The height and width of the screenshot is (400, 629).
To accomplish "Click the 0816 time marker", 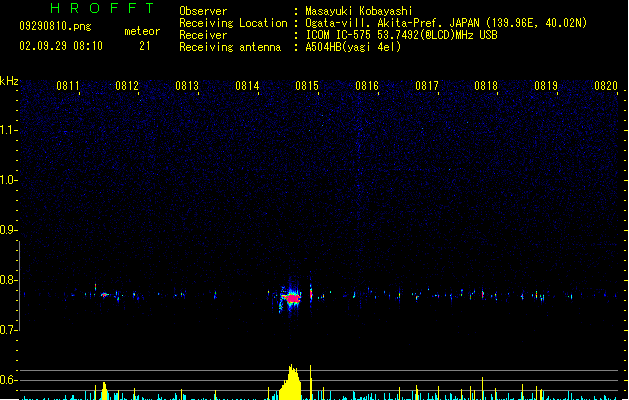I will [367, 86].
